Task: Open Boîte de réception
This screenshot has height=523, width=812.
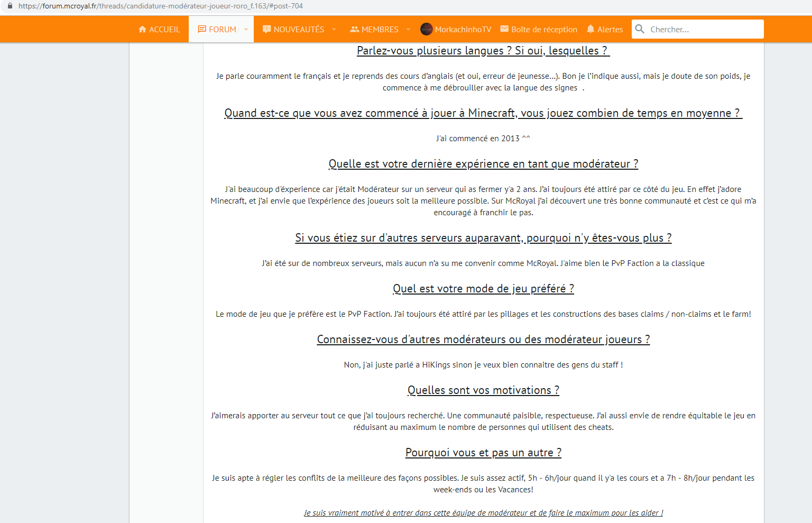Action: pyautogui.click(x=539, y=30)
